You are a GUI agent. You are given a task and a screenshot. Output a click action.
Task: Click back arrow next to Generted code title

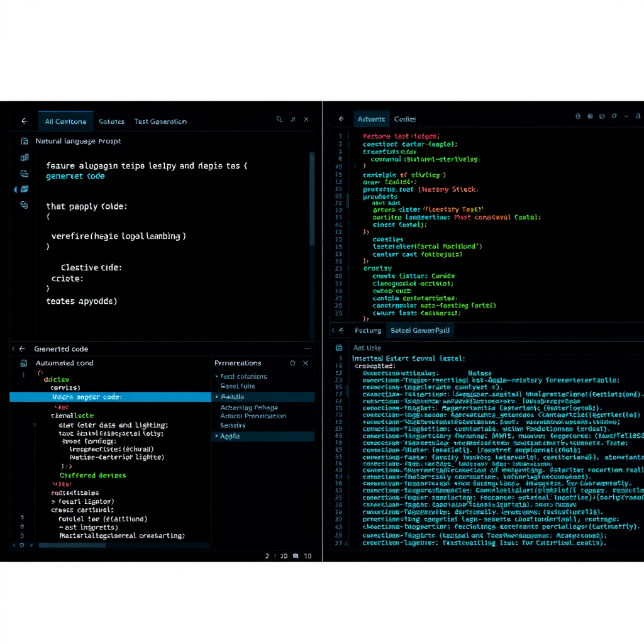[22, 348]
